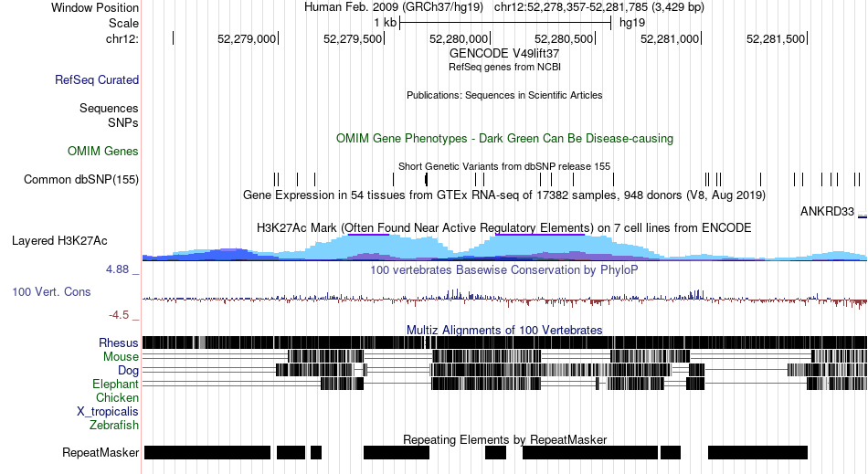This screenshot has width=868, height=474.
Task: Open the Common dbSNP(155) track label
Action: pyautogui.click(x=81, y=180)
